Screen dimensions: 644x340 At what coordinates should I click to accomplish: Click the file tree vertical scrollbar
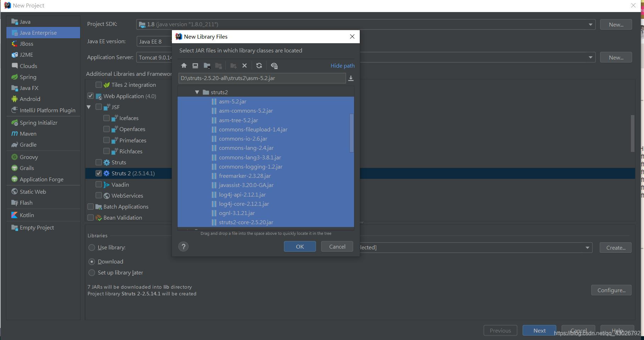[352, 133]
